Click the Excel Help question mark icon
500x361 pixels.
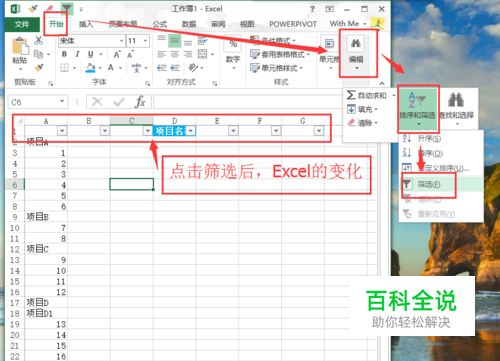click(312, 9)
